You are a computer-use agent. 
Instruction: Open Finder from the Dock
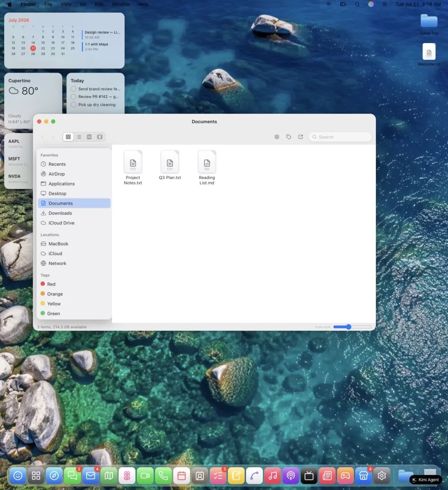click(18, 475)
